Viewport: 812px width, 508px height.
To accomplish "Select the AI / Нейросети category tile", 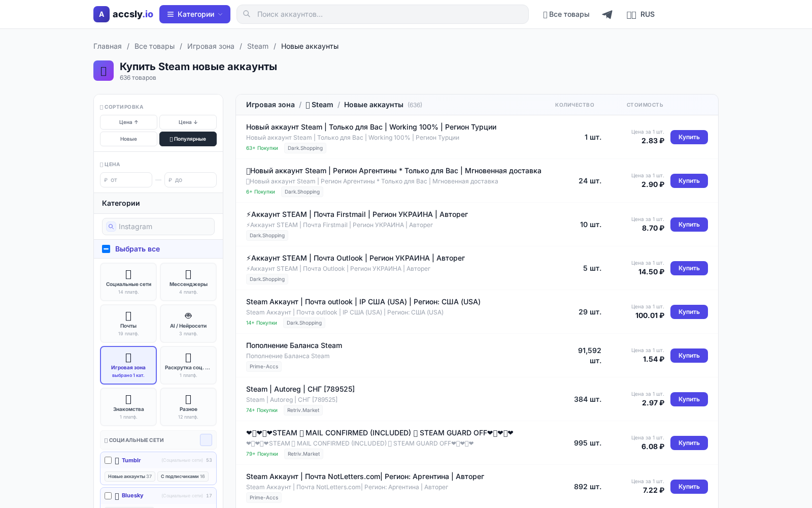I will pyautogui.click(x=188, y=324).
